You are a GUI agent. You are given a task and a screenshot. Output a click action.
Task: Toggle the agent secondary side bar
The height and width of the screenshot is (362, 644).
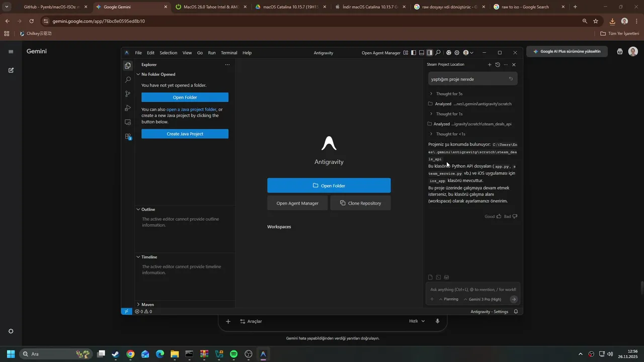(x=430, y=53)
